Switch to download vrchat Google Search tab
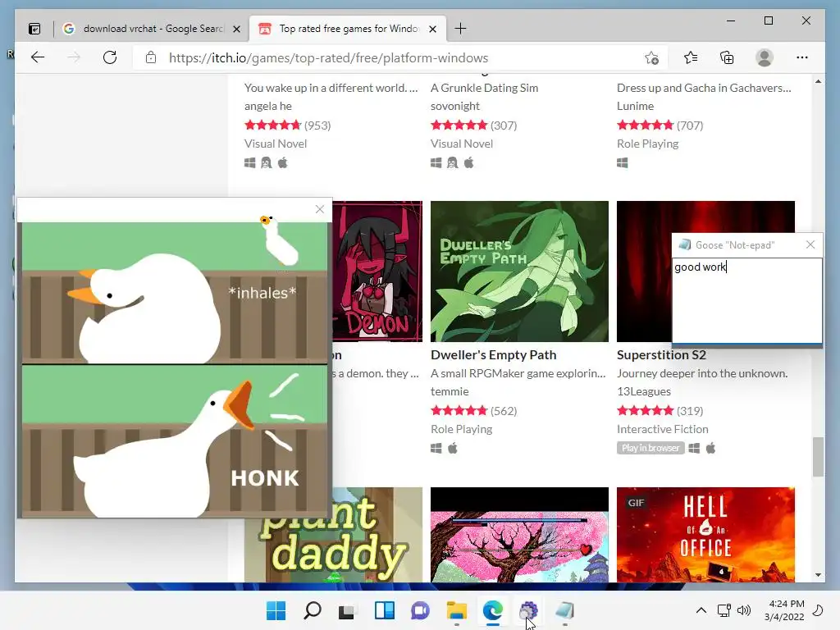 coord(152,29)
